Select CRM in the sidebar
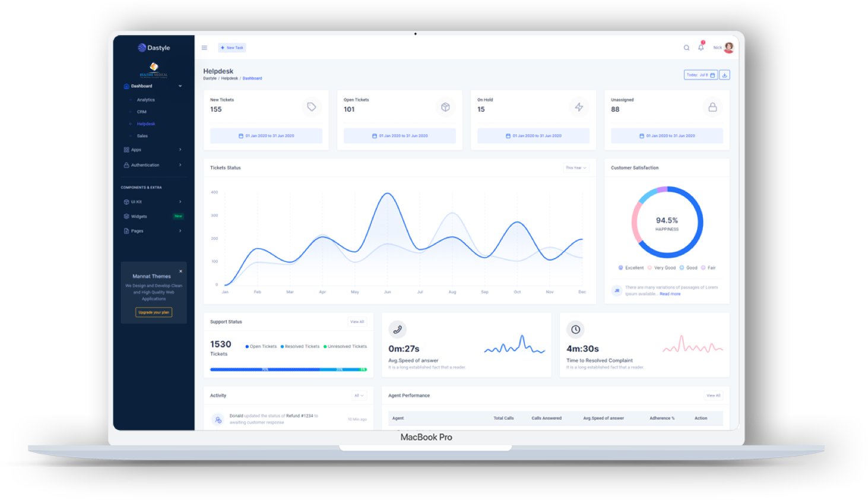868x500 pixels. click(x=142, y=112)
